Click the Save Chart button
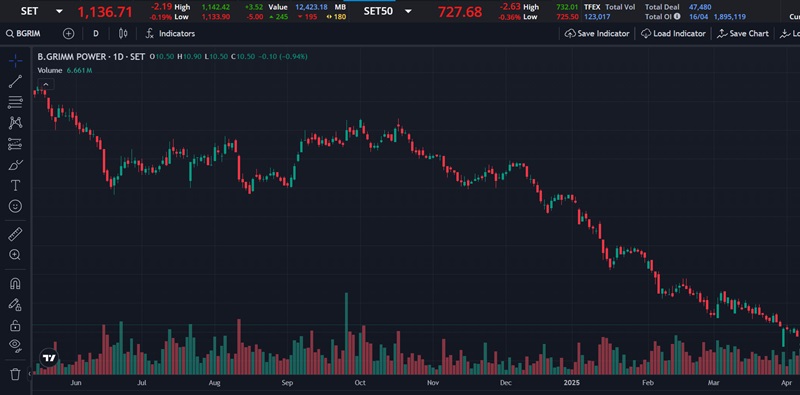800x395 pixels. click(743, 34)
